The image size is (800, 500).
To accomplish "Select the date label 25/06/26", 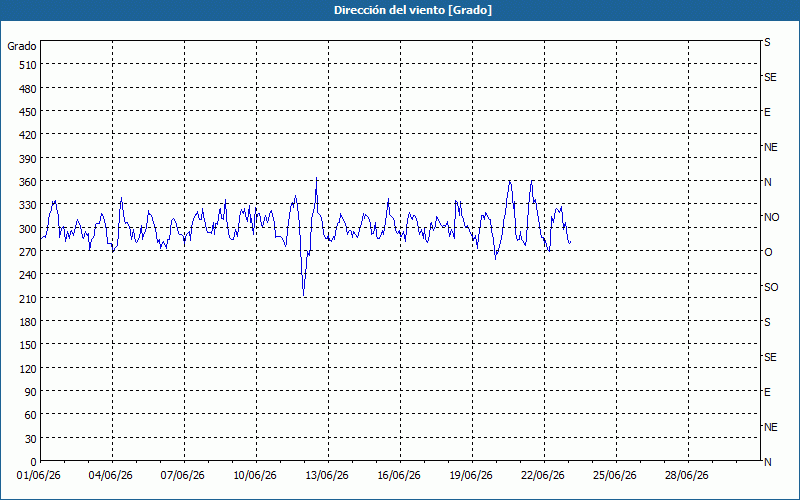I will click(x=615, y=476).
